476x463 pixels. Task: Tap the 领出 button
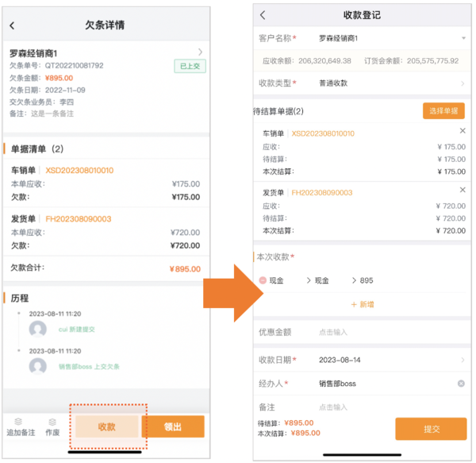pos(173,426)
